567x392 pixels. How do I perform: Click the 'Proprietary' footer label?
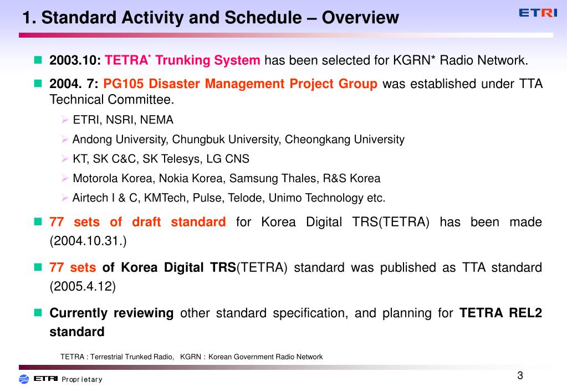(82, 379)
